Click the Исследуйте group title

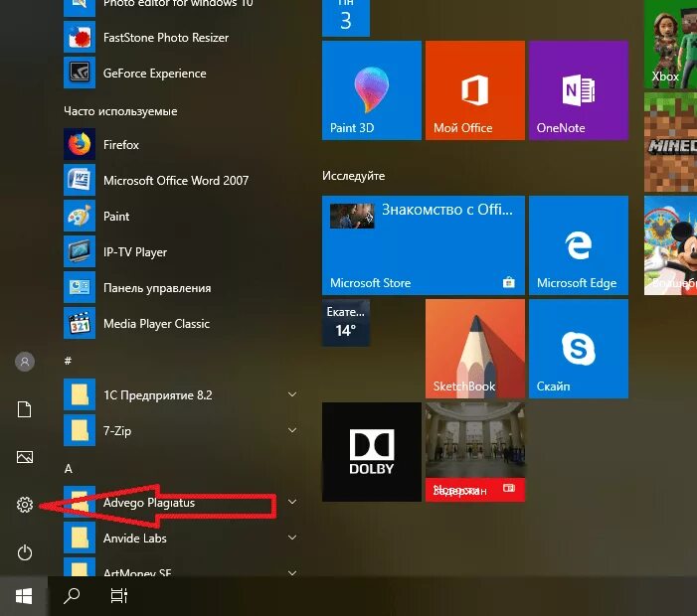click(353, 176)
